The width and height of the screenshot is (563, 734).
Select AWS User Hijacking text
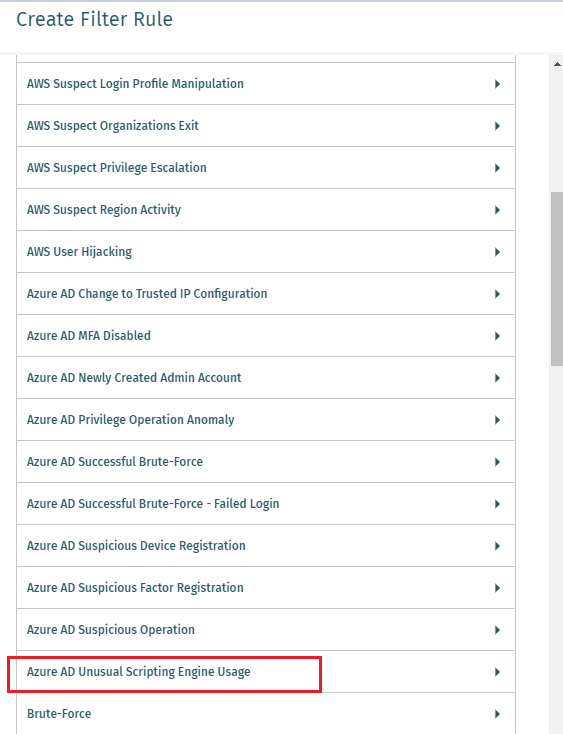click(80, 252)
